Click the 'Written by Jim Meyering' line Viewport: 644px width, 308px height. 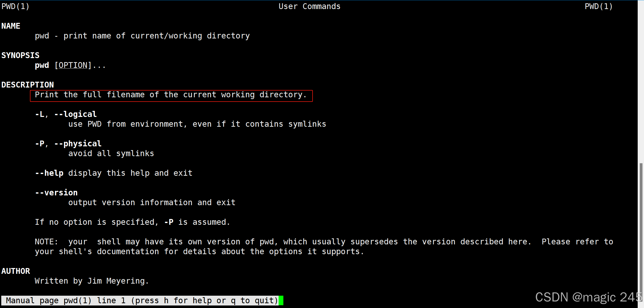(92, 281)
